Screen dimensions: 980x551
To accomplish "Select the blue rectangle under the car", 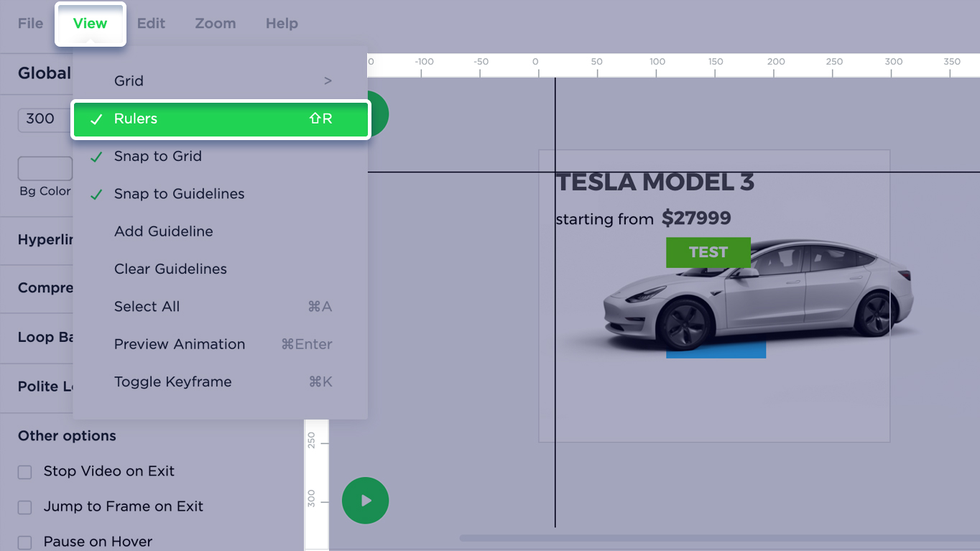I will point(716,351).
